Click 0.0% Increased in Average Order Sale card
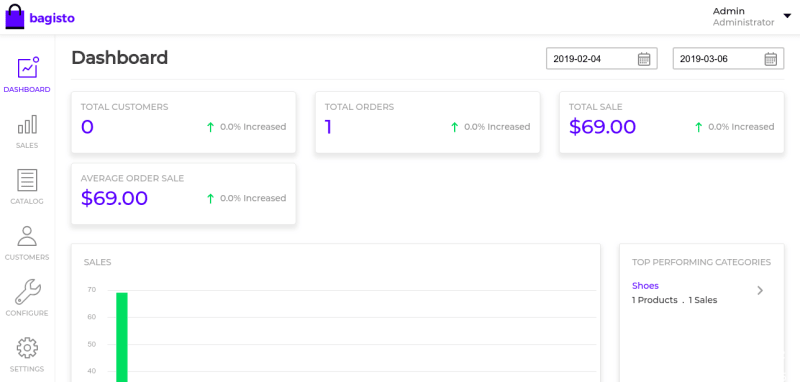The width and height of the screenshot is (800, 382). 253,198
